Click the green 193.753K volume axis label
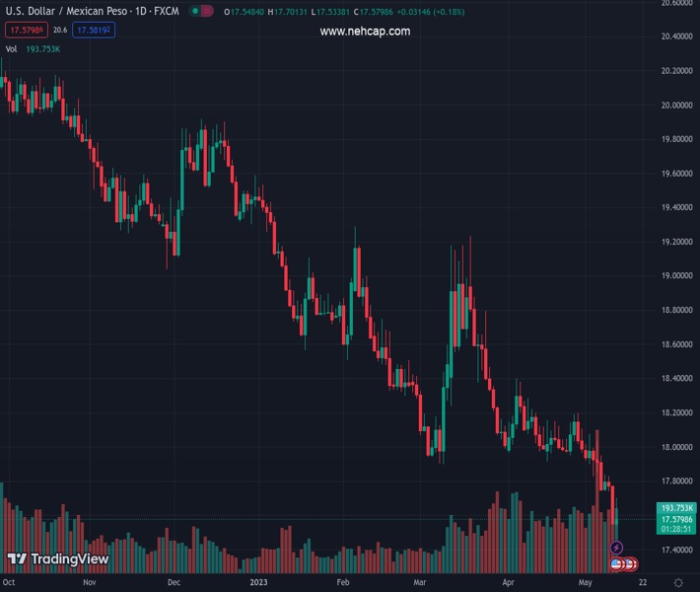This screenshot has width=700, height=592. [x=676, y=508]
